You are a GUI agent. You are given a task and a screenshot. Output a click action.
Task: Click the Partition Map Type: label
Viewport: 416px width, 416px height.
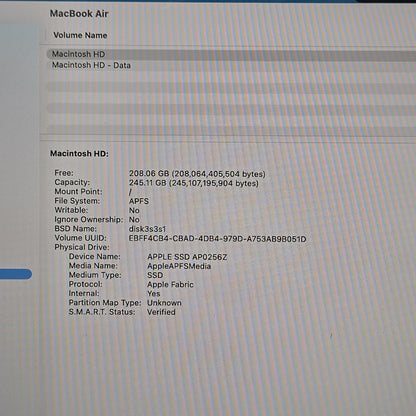[x=105, y=303]
